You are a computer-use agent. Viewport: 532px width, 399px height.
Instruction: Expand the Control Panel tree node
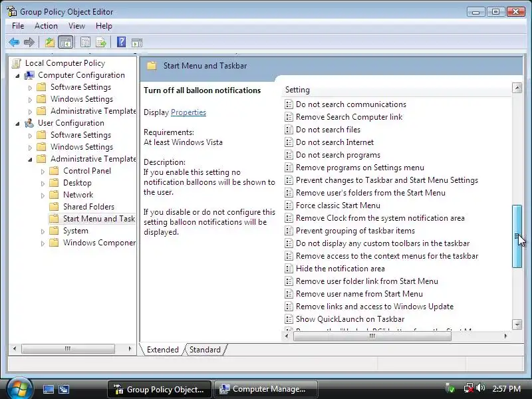(43, 172)
